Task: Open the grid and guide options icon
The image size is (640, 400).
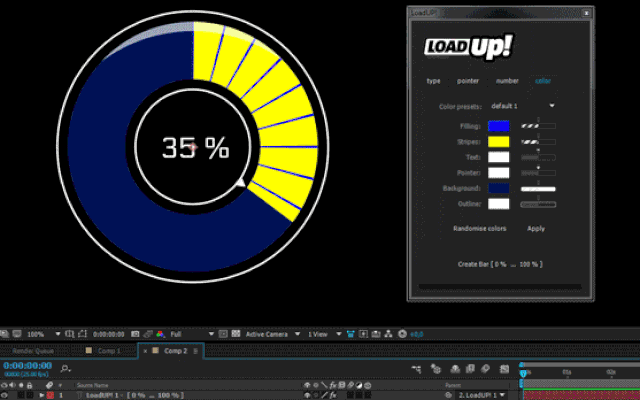Action: pos(70,334)
